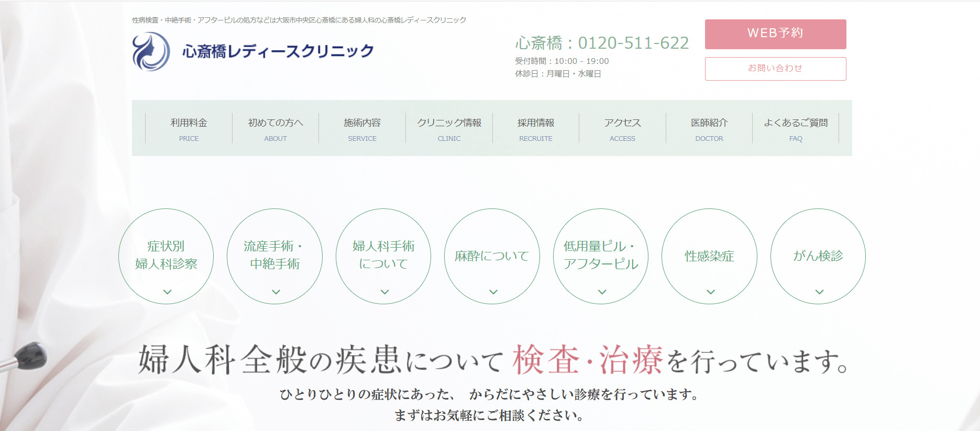This screenshot has height=431, width=980.
Task: Expand chevron under 流産手術・中絶手術
Action: coord(276,292)
